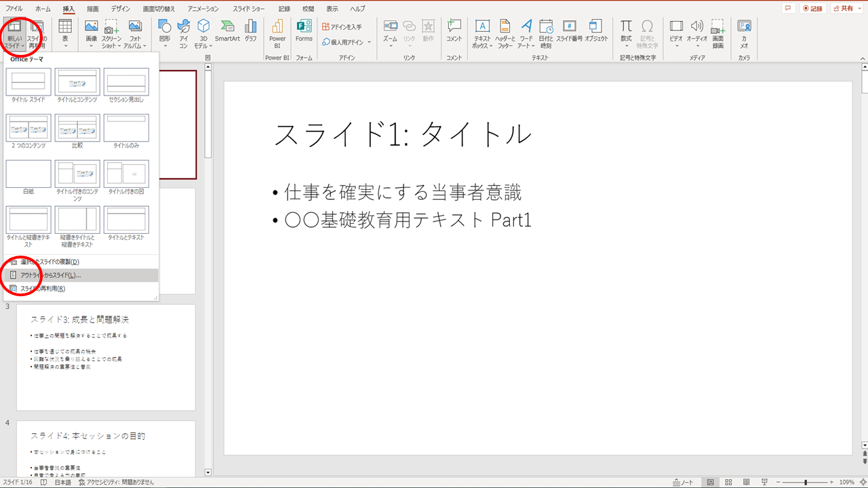This screenshot has height=488, width=868.
Task: Choose スライドの再利用 from the dropdown menu
Action: (81, 289)
